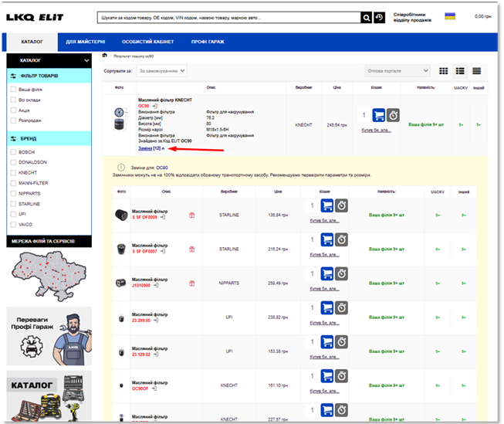The height and width of the screenshot is (424, 504).
Task: Click the home breadcrumb icon
Action: 105,56
